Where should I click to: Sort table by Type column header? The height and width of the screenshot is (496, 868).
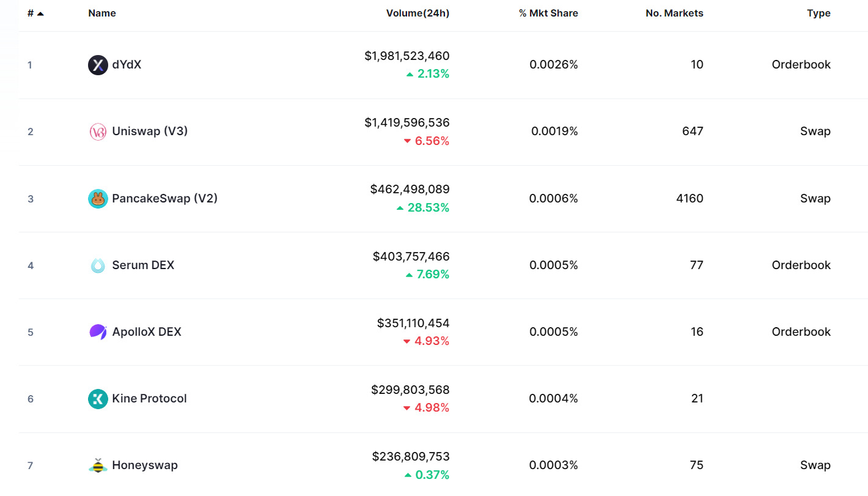(818, 13)
